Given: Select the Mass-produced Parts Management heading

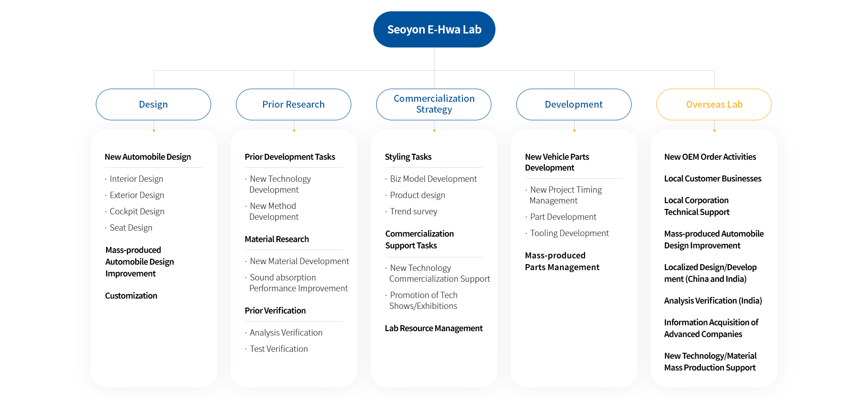Looking at the screenshot, I should [562, 261].
